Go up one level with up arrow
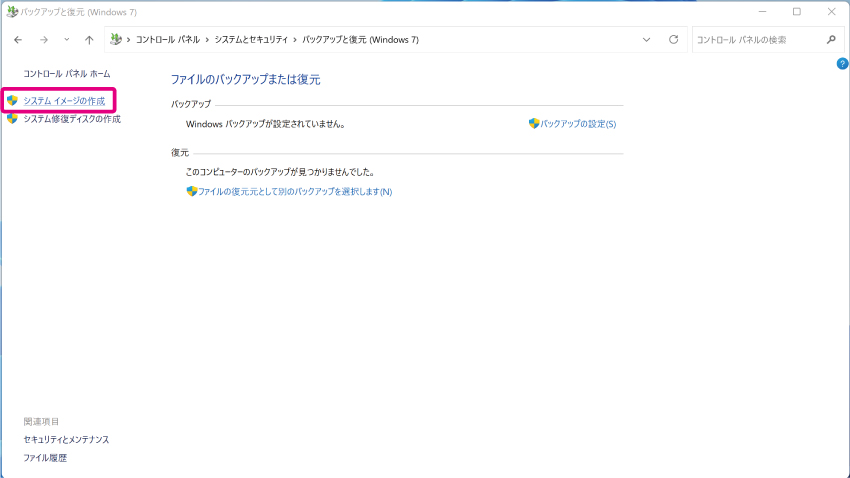This screenshot has height=478, width=850. [89, 40]
